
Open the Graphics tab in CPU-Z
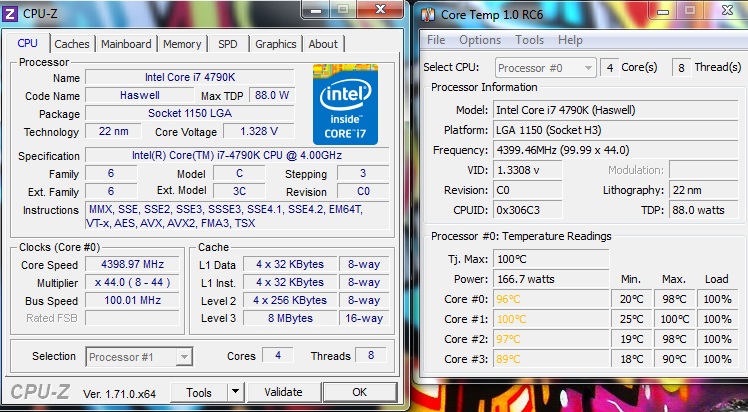tap(276, 44)
